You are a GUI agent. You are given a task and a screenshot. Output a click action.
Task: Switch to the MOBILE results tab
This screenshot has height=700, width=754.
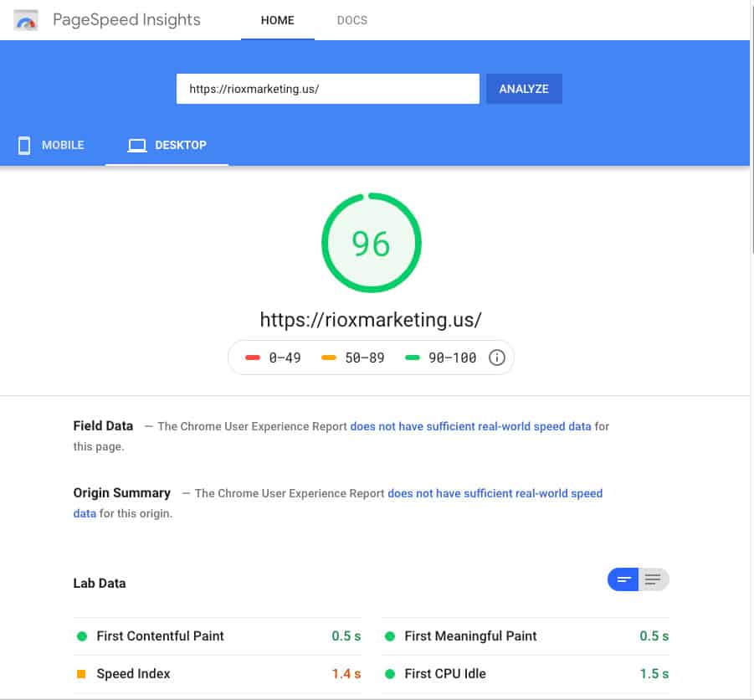[52, 146]
